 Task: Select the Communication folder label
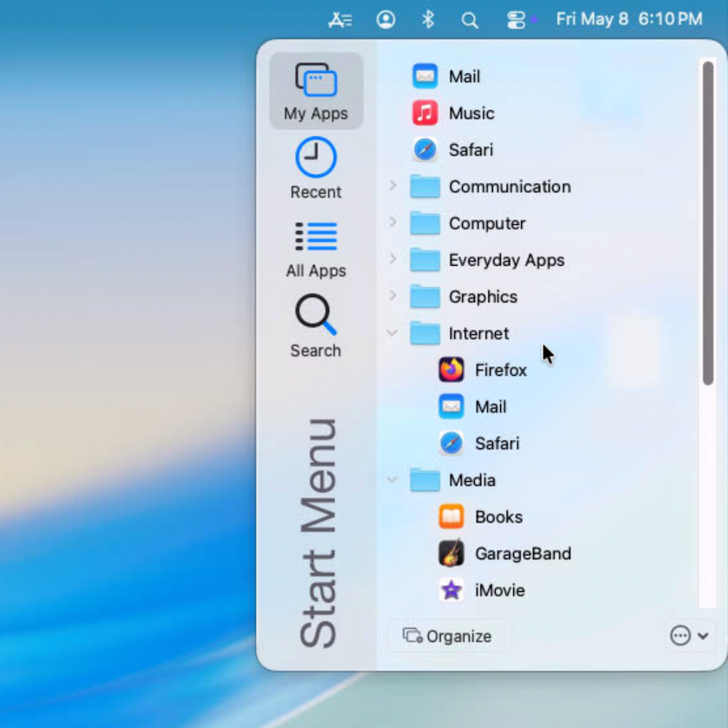coord(510,186)
